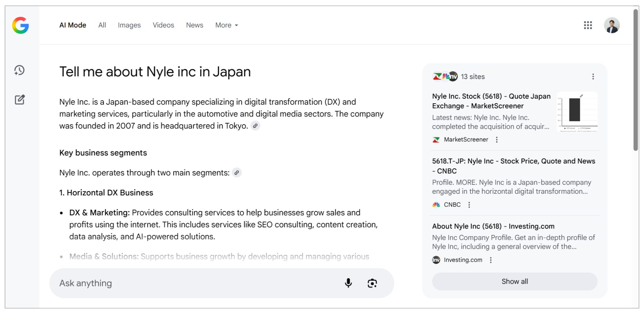Expand the More dropdown
Viewport: 644px width, 314px height.
[x=227, y=25]
